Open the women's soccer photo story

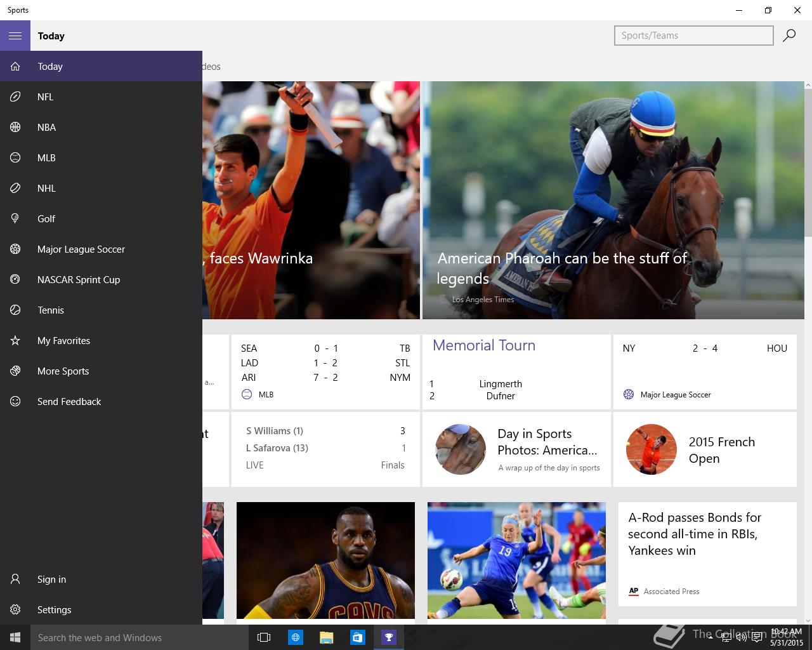pyautogui.click(x=516, y=560)
